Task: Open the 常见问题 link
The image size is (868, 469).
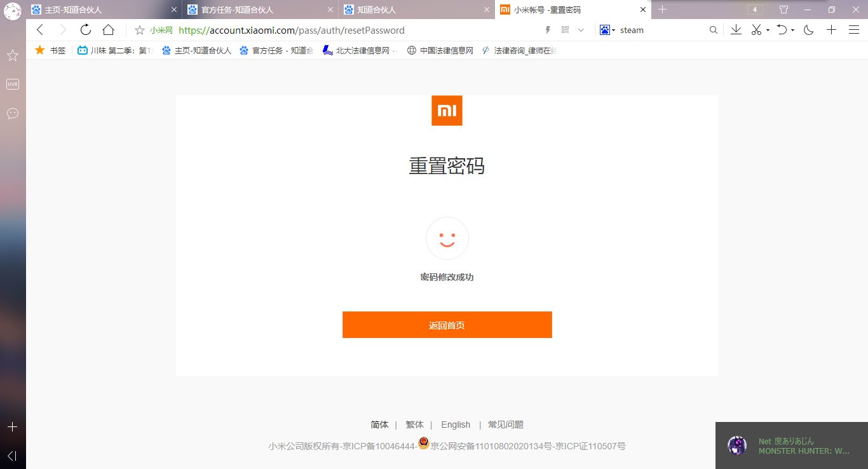Action: click(x=505, y=424)
